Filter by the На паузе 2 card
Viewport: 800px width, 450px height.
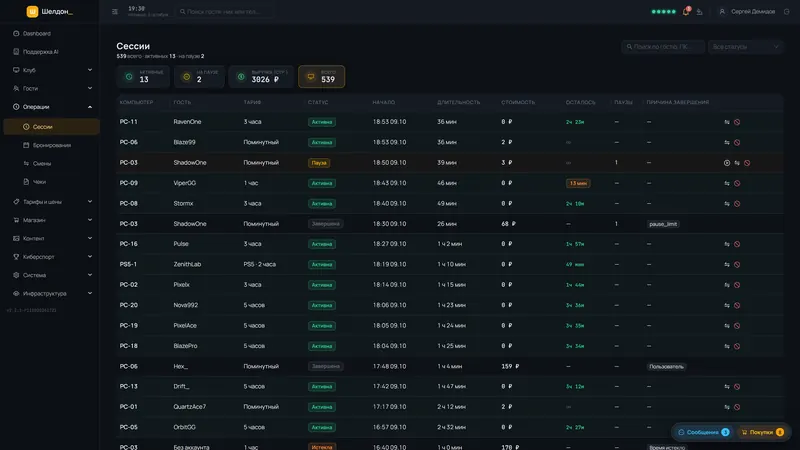click(x=199, y=77)
